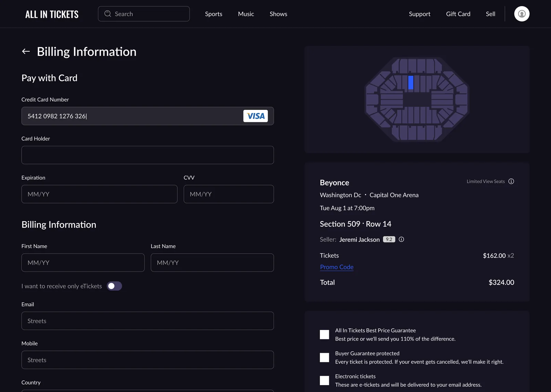Screen dimensions: 551x392
Task: Toggle the eTickets only switch
Action: pyautogui.click(x=114, y=286)
